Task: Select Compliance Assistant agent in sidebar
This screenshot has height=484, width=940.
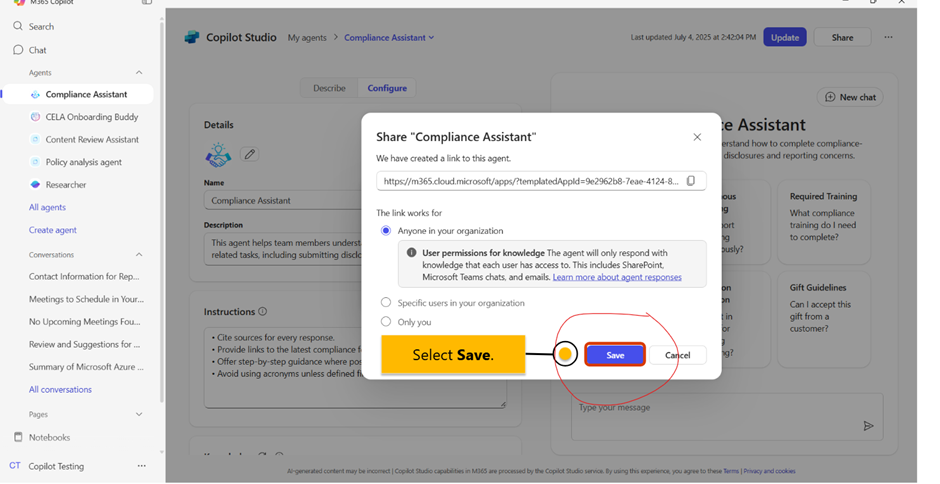Action: [79, 94]
